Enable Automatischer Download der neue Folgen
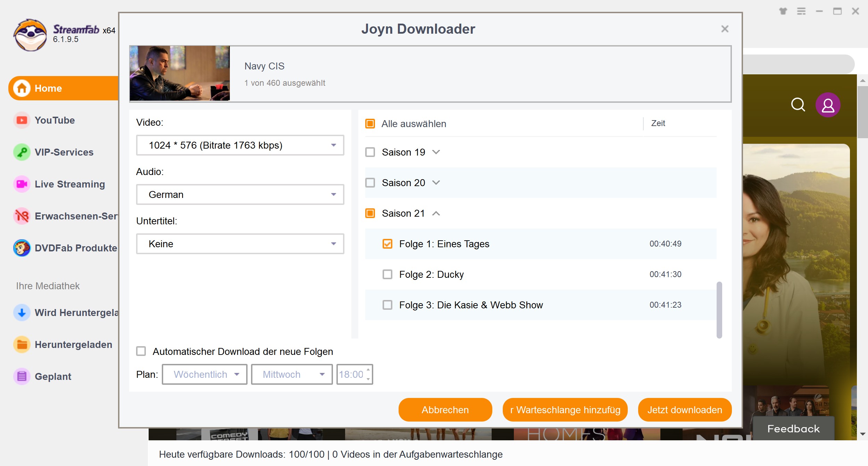Image resolution: width=868 pixels, height=466 pixels. pyautogui.click(x=141, y=351)
